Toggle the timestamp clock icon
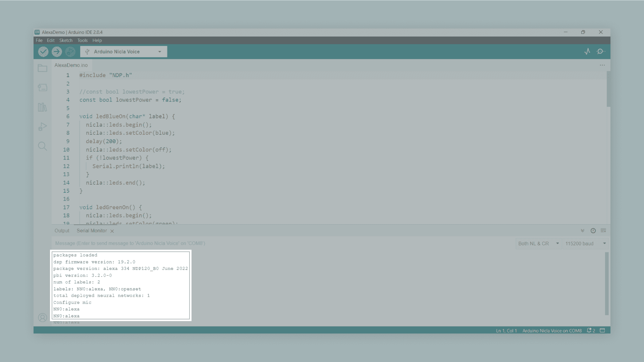 click(x=593, y=231)
